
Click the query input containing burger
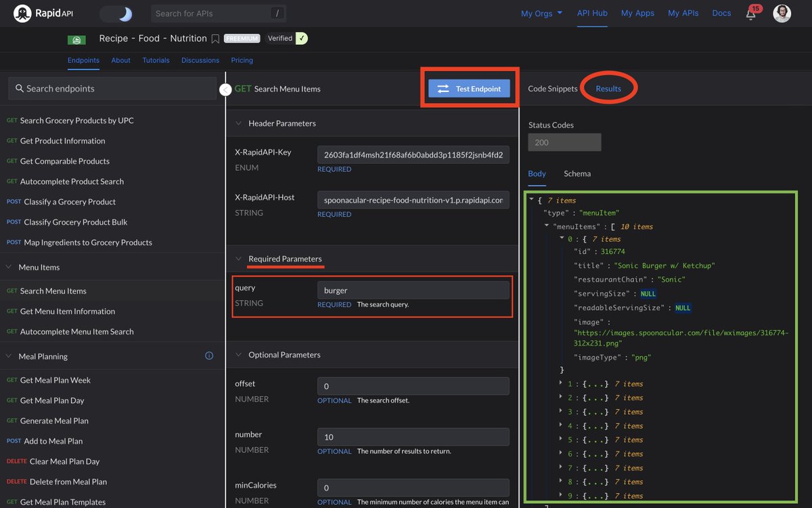(x=413, y=289)
